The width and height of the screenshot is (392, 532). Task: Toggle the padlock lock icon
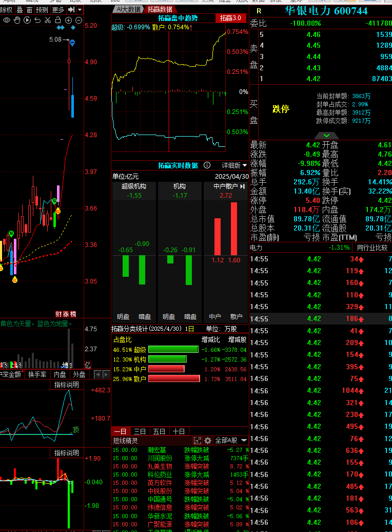(x=58, y=21)
